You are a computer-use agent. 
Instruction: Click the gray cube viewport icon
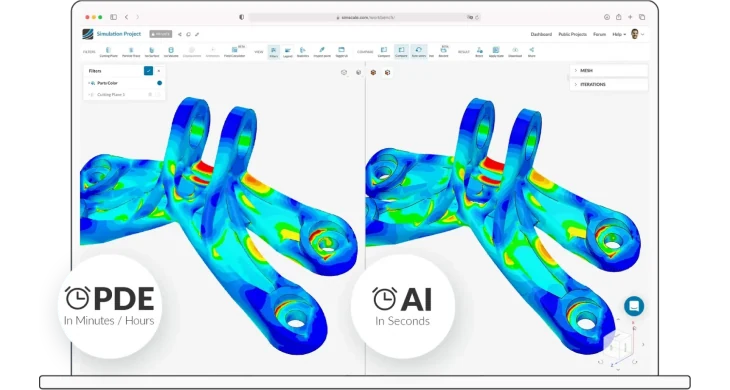pos(358,73)
